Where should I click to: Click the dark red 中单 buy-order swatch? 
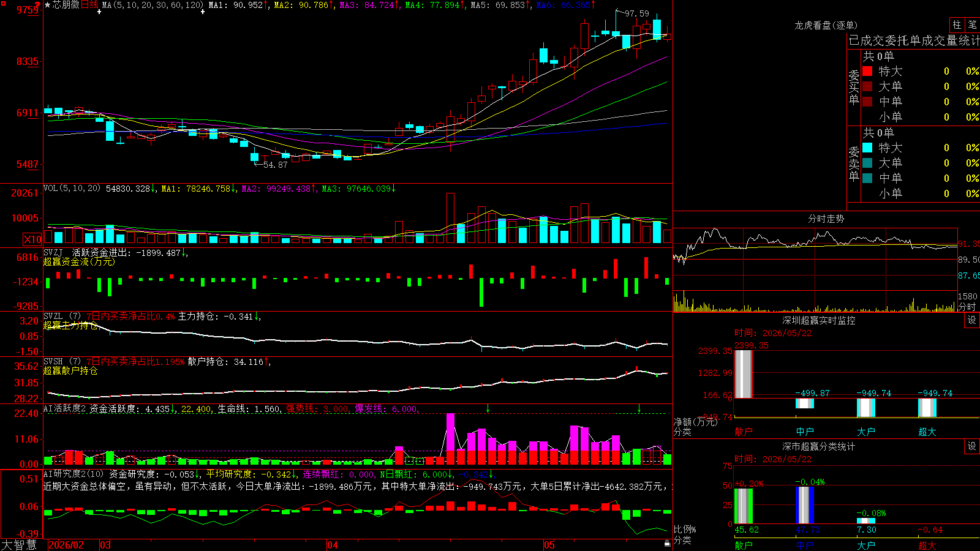pos(867,102)
